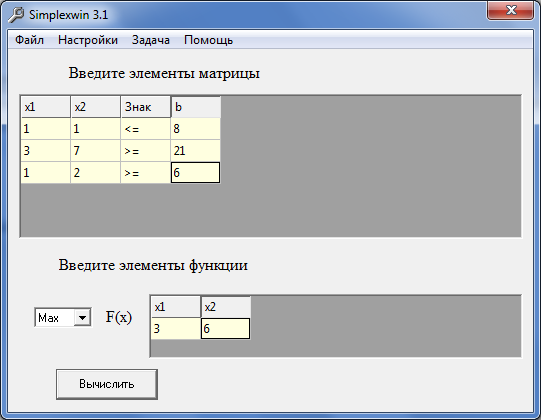The width and height of the screenshot is (541, 420).
Task: Select function x2 coefficient cell value 6
Action: [225, 329]
